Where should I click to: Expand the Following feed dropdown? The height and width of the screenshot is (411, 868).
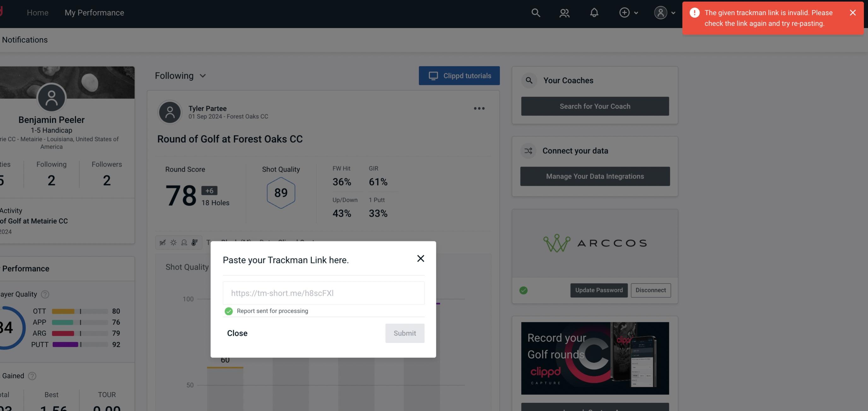tap(180, 75)
